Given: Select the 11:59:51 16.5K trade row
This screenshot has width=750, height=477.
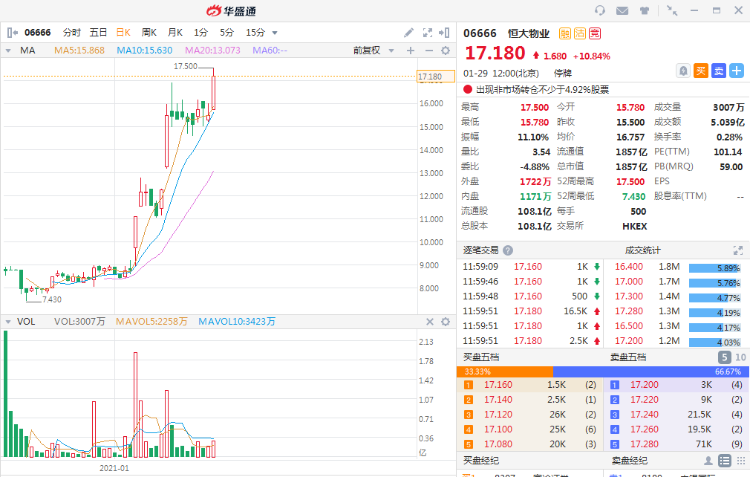Looking at the screenshot, I should (530, 311).
